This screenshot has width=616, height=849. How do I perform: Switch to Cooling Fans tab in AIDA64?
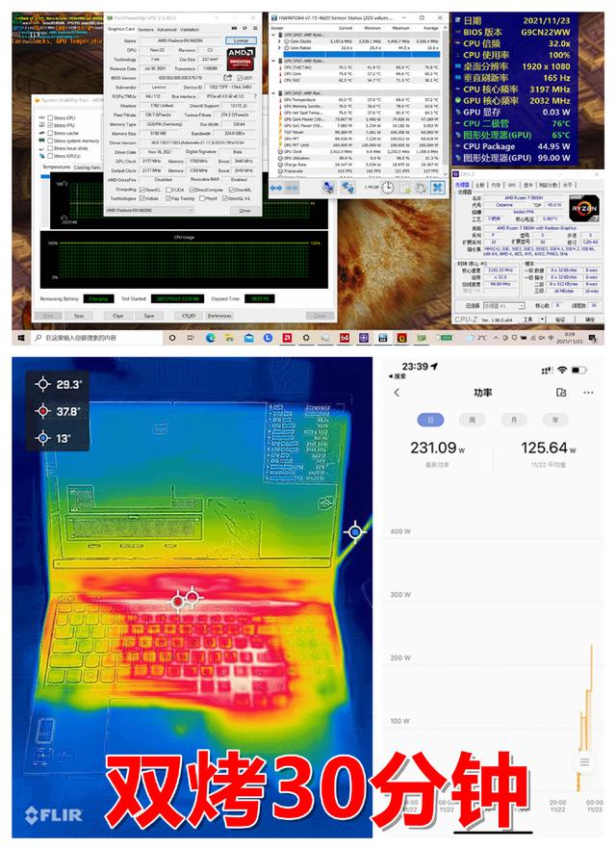(x=88, y=167)
